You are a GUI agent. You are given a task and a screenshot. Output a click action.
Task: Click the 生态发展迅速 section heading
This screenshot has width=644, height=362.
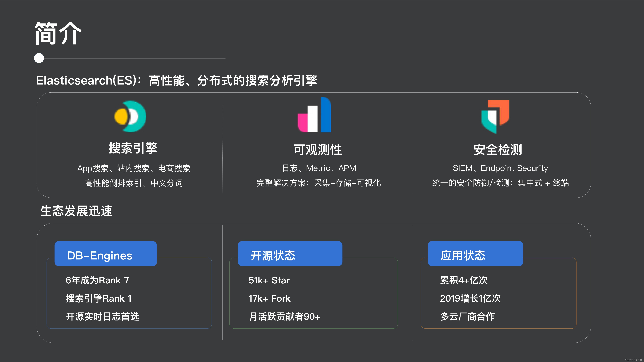76,211
